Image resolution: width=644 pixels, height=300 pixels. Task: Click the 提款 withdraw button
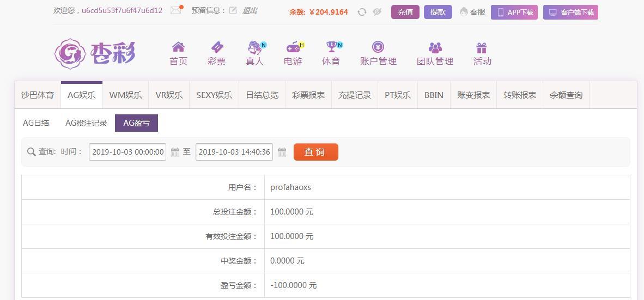tap(438, 13)
